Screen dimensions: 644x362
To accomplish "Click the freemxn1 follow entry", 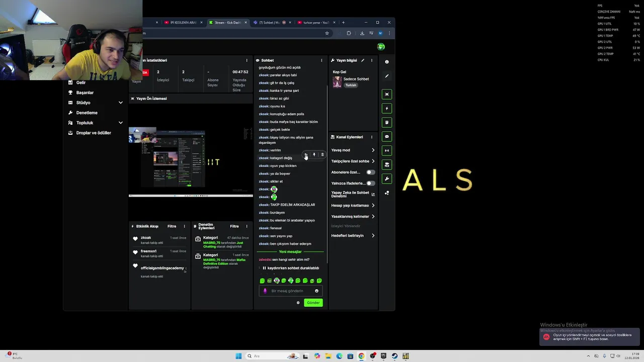I will (x=159, y=253).
